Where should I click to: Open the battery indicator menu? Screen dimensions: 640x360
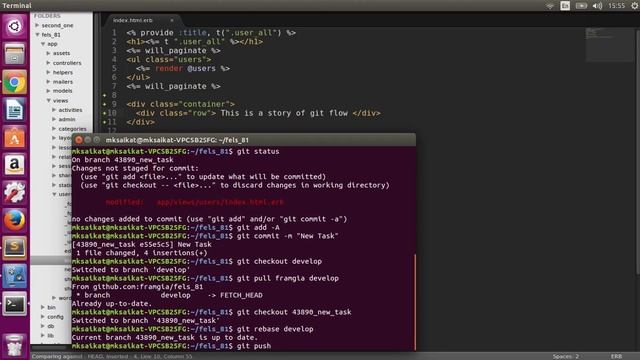tap(581, 6)
